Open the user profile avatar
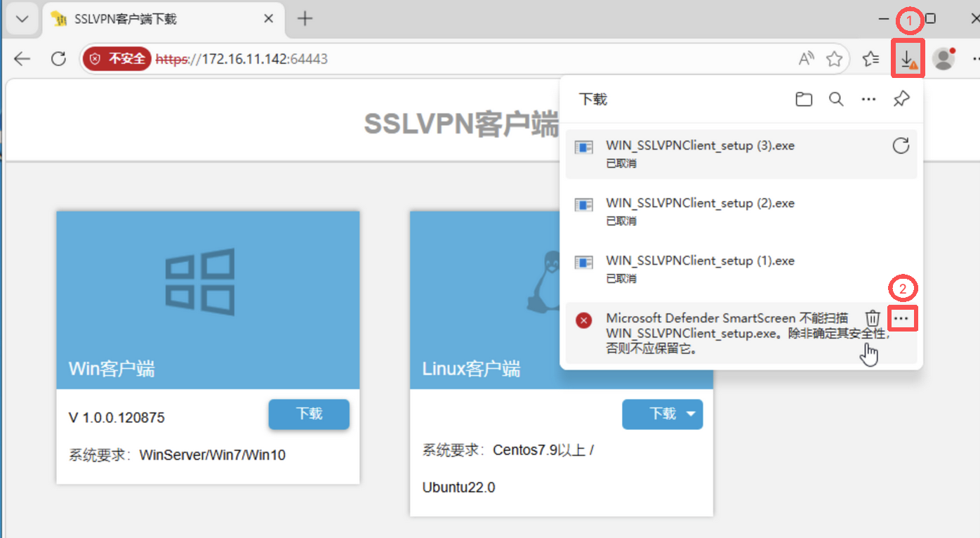Image resolution: width=980 pixels, height=538 pixels. (x=943, y=59)
